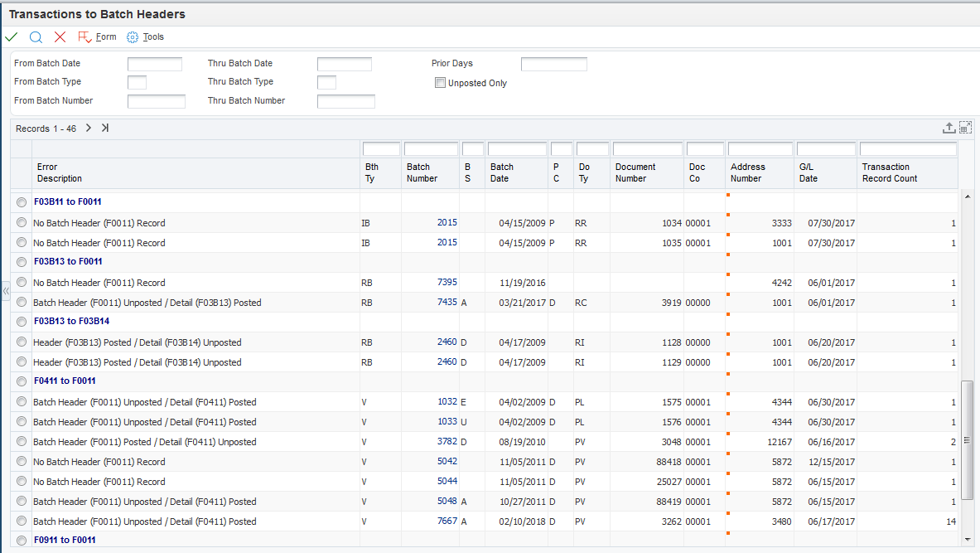The image size is (980, 553).
Task: Open batch number 5048 link
Action: (447, 502)
